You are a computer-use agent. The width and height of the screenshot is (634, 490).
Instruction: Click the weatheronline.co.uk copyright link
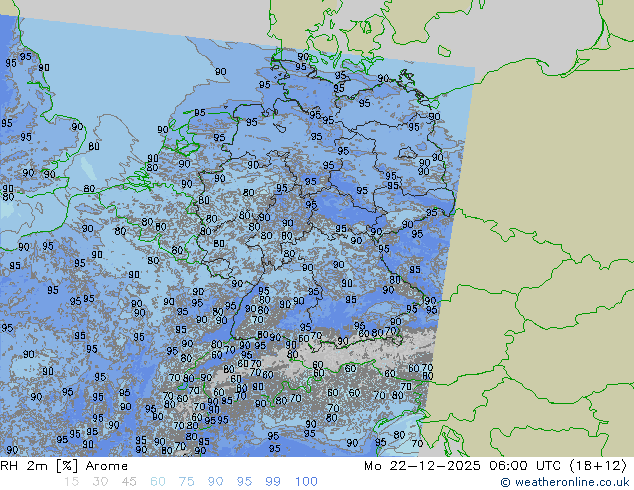click(565, 482)
